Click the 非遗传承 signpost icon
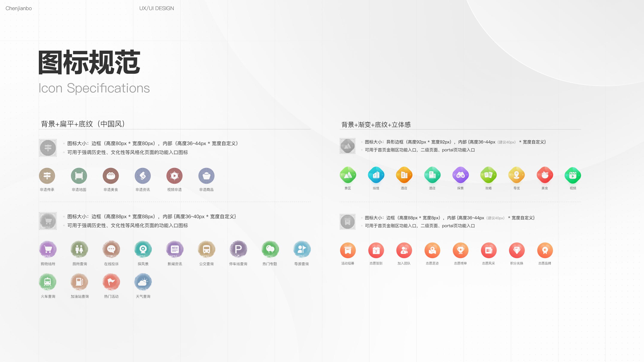 (47, 176)
